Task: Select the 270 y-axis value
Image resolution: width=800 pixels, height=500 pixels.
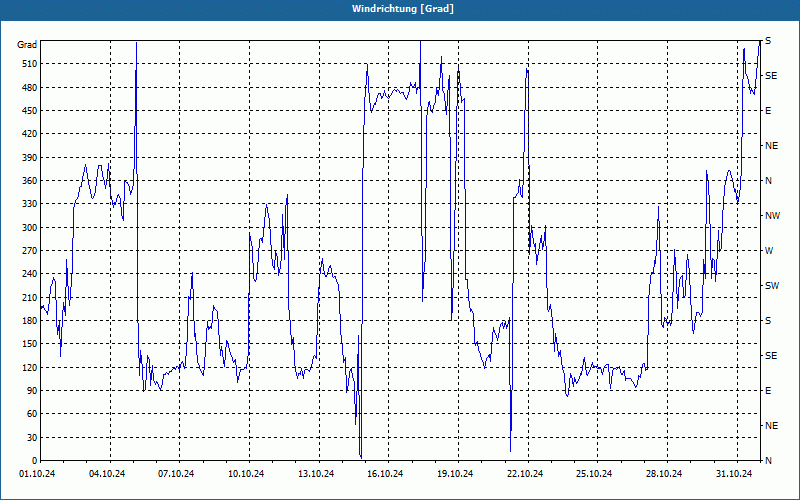Action: pyautogui.click(x=30, y=251)
